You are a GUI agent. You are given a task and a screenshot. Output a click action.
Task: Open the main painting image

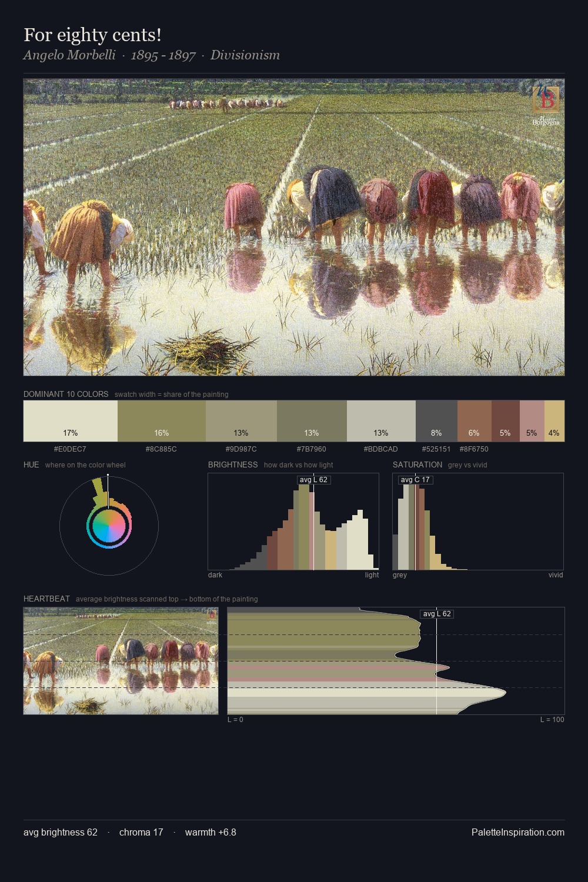click(x=294, y=227)
